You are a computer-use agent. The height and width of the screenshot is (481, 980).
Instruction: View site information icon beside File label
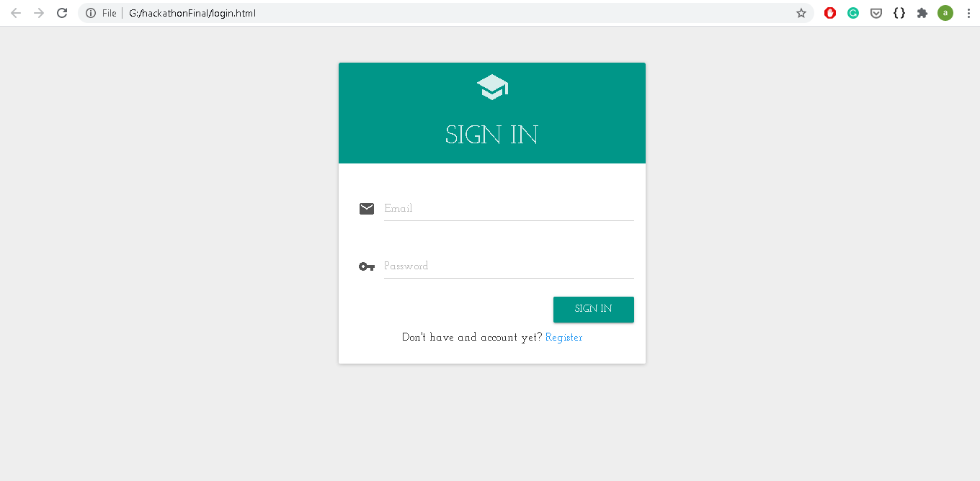pyautogui.click(x=91, y=13)
